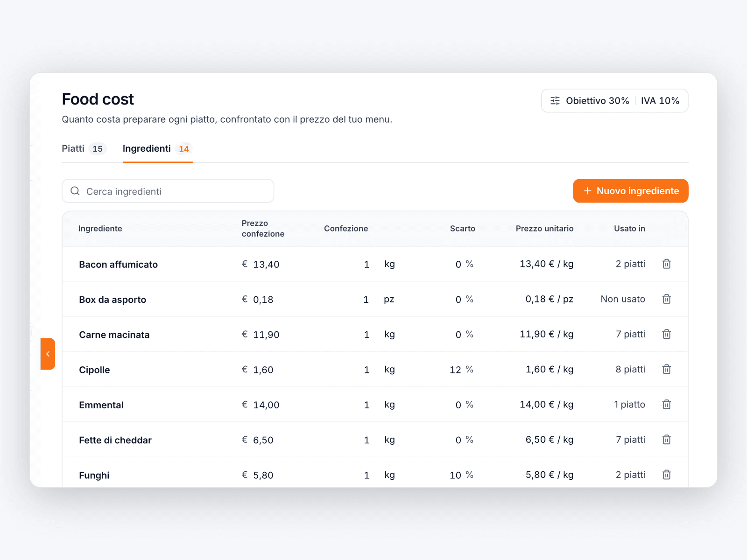Delete the Box da asporto ingredient
Viewport: 747px width, 560px height.
tap(667, 299)
